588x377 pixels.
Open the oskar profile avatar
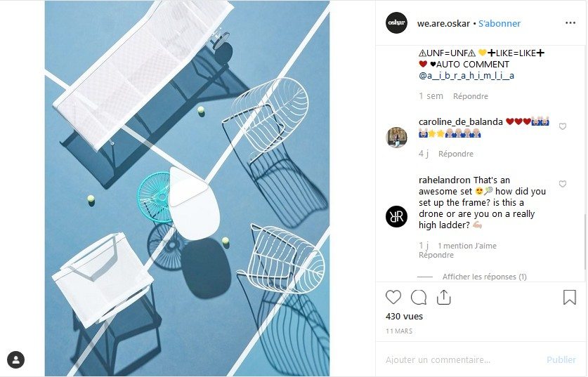[396, 23]
